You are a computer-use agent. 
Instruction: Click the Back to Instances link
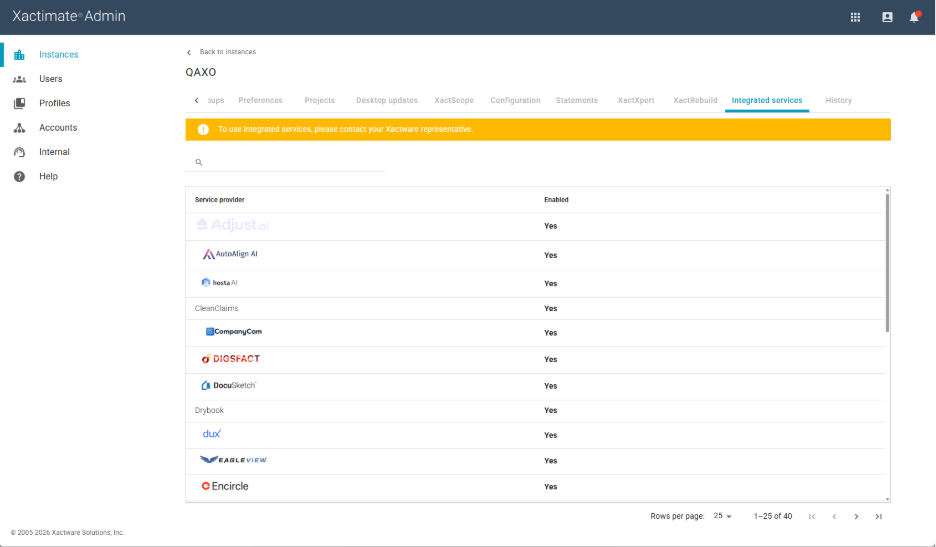[x=227, y=52]
